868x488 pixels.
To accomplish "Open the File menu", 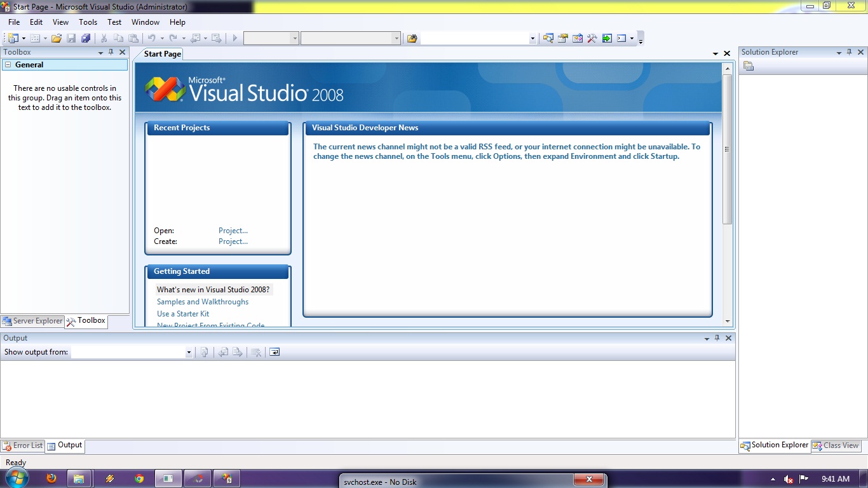I will click(x=14, y=22).
